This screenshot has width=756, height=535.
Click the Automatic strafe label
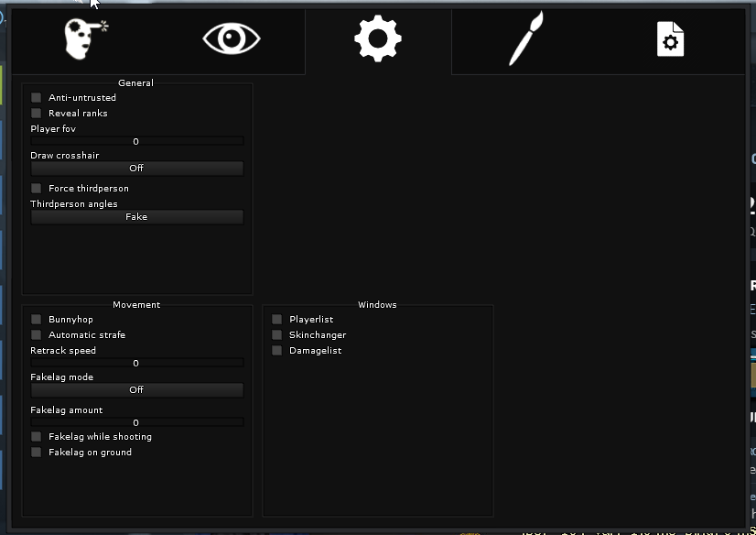[87, 334]
